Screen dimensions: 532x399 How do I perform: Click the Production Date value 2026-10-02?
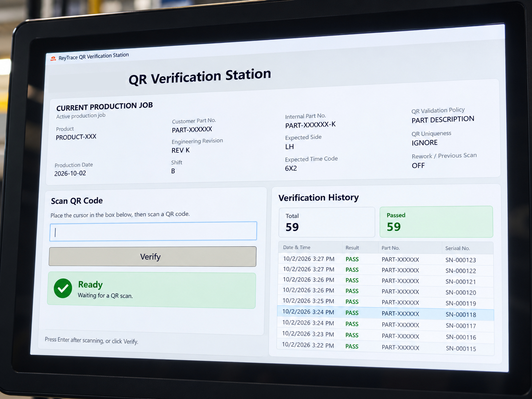pyautogui.click(x=70, y=173)
